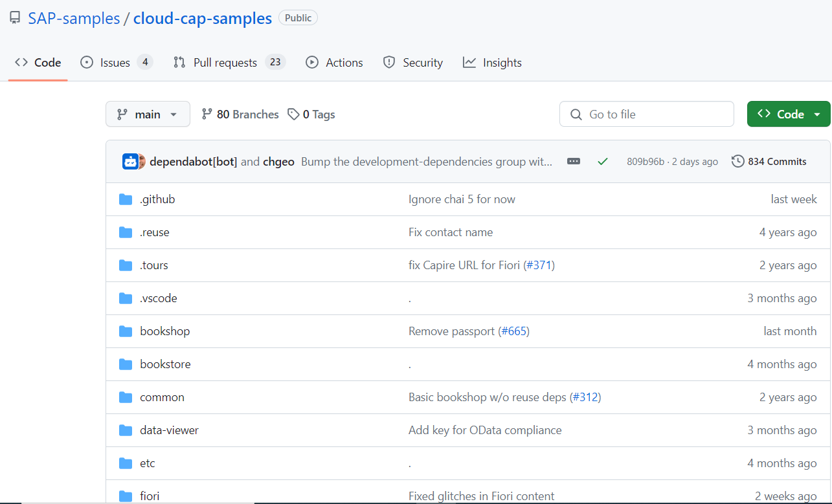View the 80 Branches list
This screenshot has width=832, height=504.
point(240,115)
